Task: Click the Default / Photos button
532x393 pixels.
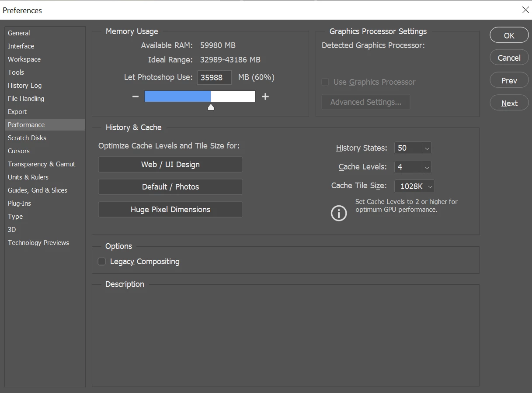Action: point(170,187)
